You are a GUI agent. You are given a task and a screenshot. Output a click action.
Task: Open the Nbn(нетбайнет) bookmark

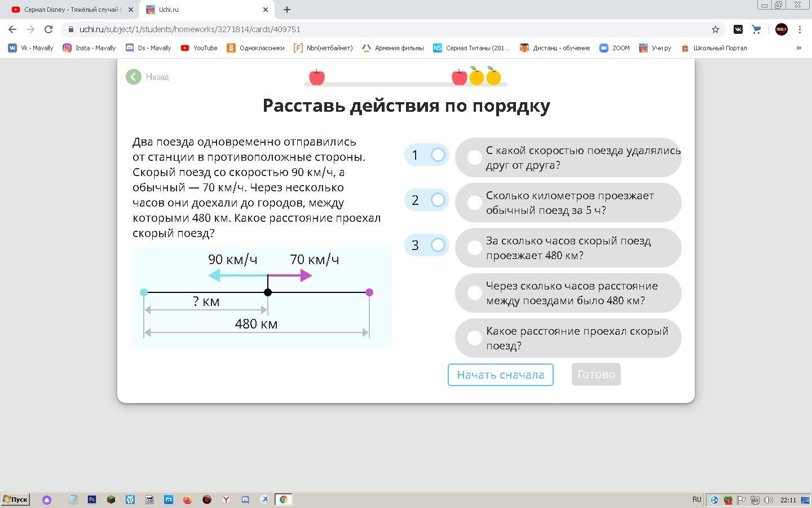pyautogui.click(x=323, y=48)
